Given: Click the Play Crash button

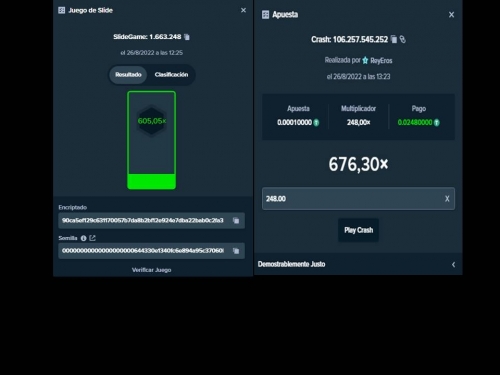Looking at the screenshot, I should (358, 230).
